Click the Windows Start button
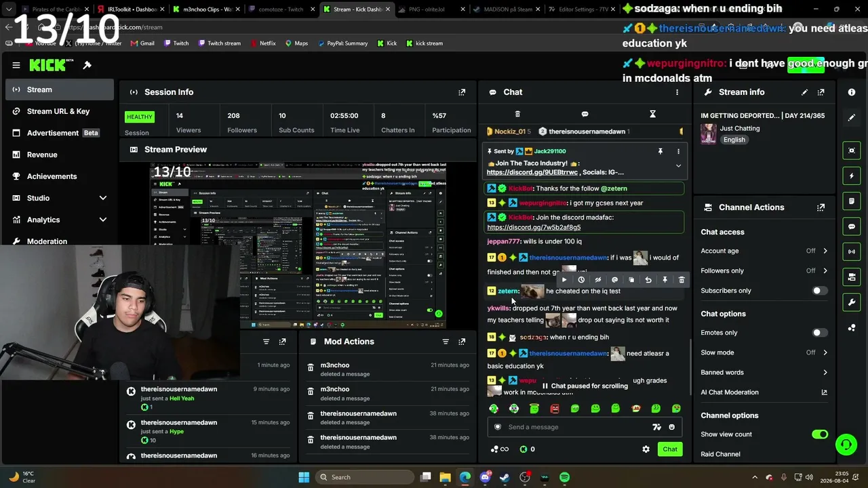Viewport: 868px width, 488px height. (304, 477)
